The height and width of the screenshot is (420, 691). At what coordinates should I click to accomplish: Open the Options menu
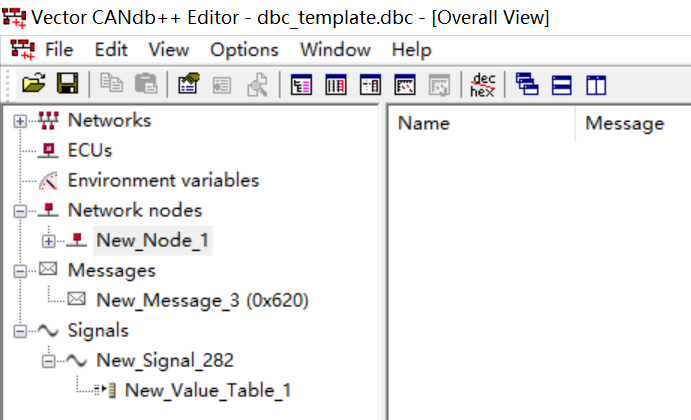[244, 50]
